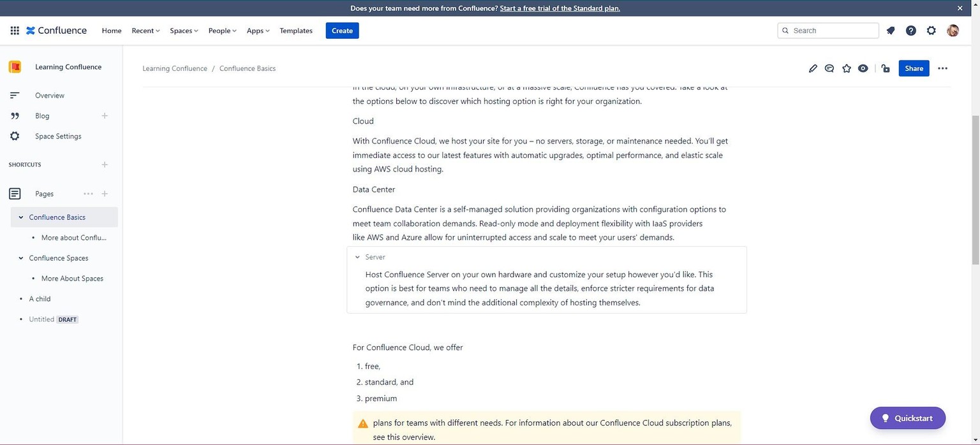Screen dimensions: 980x445
Task: Click the Space Settings gear icon
Action: [15, 136]
